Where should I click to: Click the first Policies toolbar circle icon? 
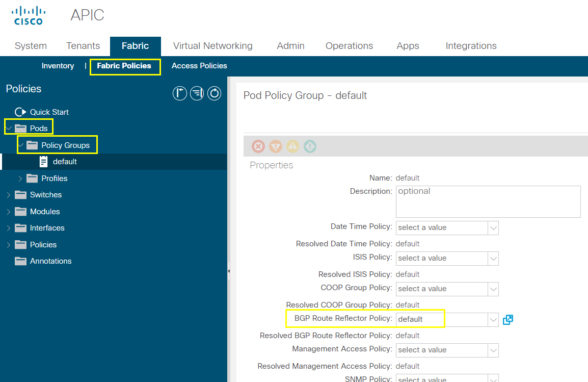click(180, 93)
